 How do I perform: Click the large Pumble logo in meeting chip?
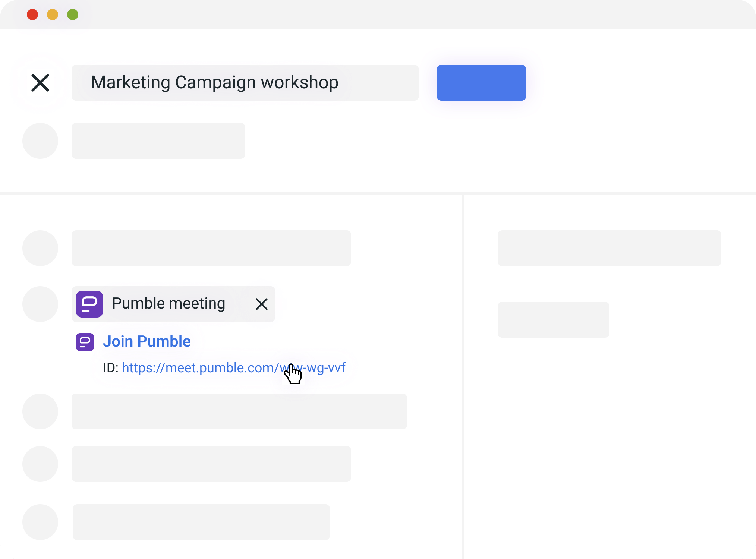[x=89, y=304]
